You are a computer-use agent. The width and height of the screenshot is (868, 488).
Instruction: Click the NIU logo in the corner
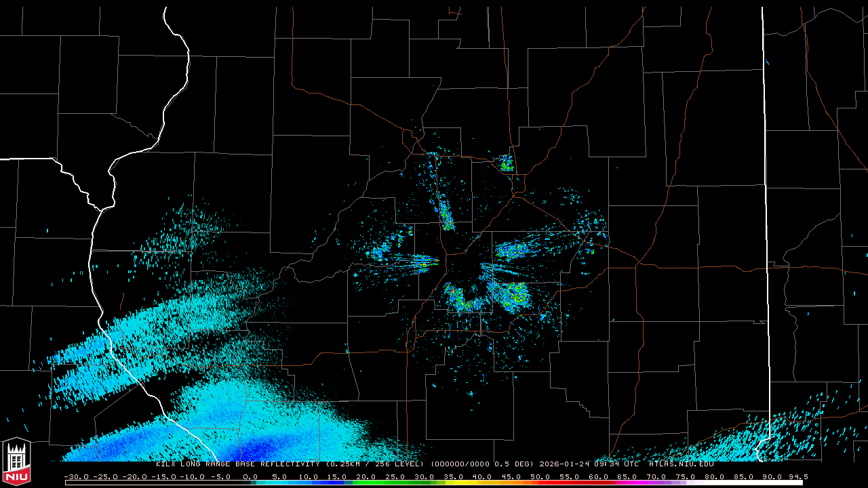pyautogui.click(x=16, y=463)
